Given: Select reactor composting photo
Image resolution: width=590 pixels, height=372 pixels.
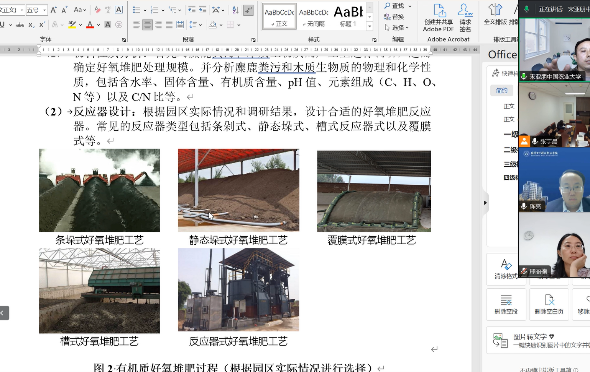Looking at the screenshot, I should (239, 289).
